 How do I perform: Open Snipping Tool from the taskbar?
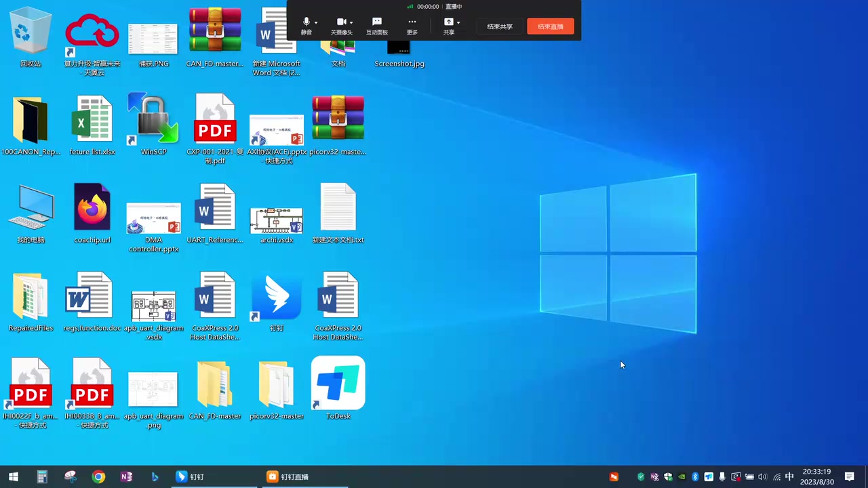coord(71,476)
